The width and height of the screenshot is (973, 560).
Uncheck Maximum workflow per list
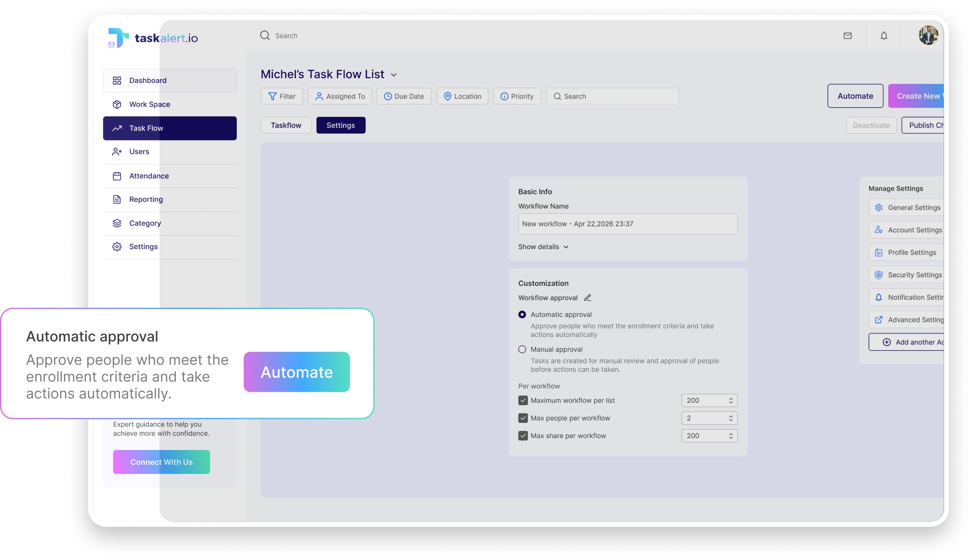click(523, 401)
